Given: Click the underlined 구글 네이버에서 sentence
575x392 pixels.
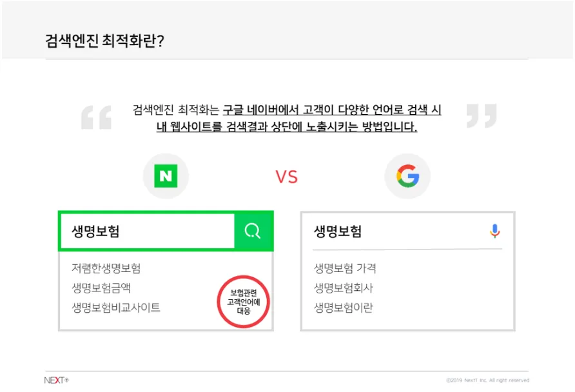Looking at the screenshot, I should point(332,110).
